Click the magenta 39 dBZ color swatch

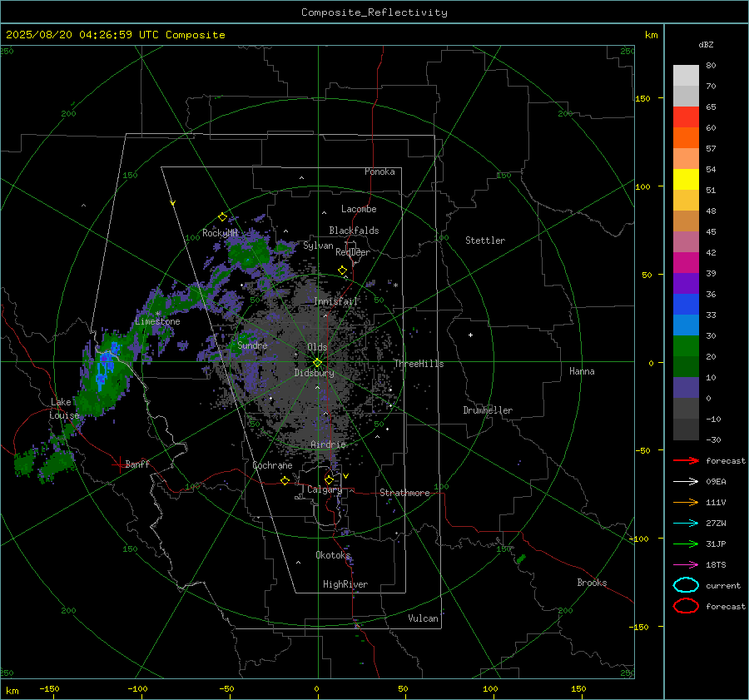pyautogui.click(x=686, y=262)
